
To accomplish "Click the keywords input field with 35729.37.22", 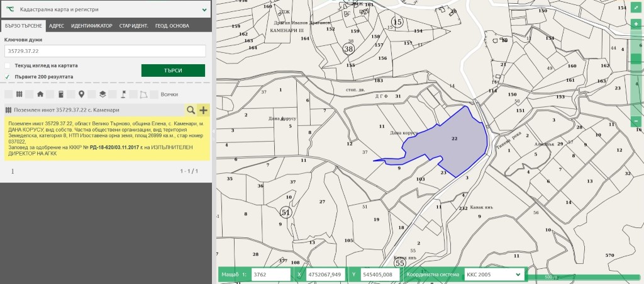I will tap(105, 51).
